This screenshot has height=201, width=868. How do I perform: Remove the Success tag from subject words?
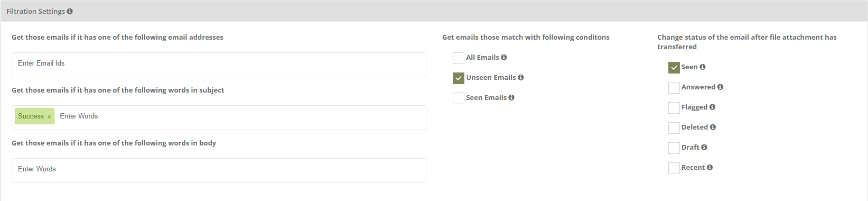49,117
